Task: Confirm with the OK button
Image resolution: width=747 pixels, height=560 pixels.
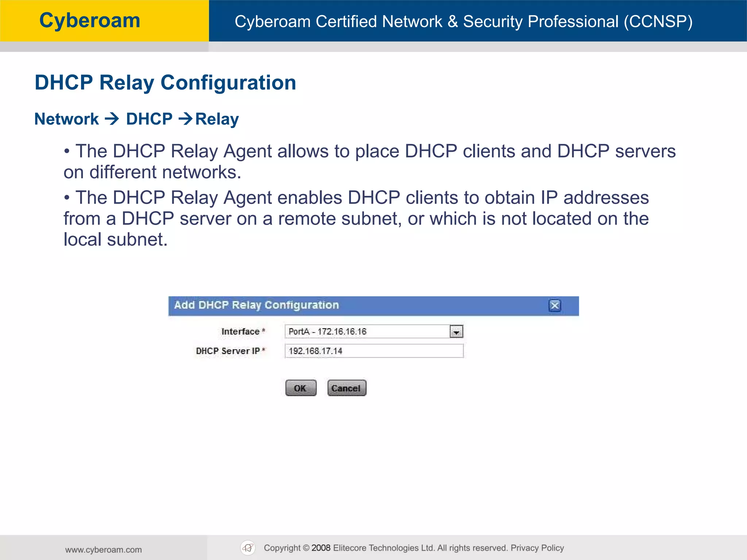Action: click(x=301, y=388)
